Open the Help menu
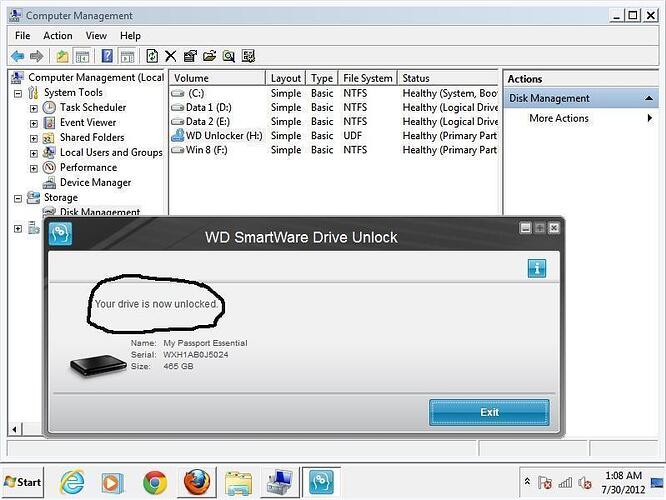Screen dimensions: 666x500 click(x=130, y=36)
